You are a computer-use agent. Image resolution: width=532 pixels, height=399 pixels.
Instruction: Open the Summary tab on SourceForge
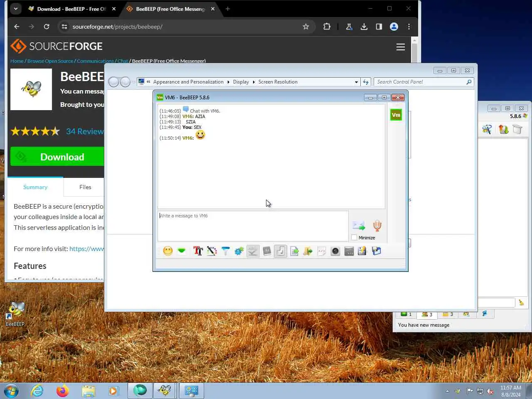pos(35,187)
